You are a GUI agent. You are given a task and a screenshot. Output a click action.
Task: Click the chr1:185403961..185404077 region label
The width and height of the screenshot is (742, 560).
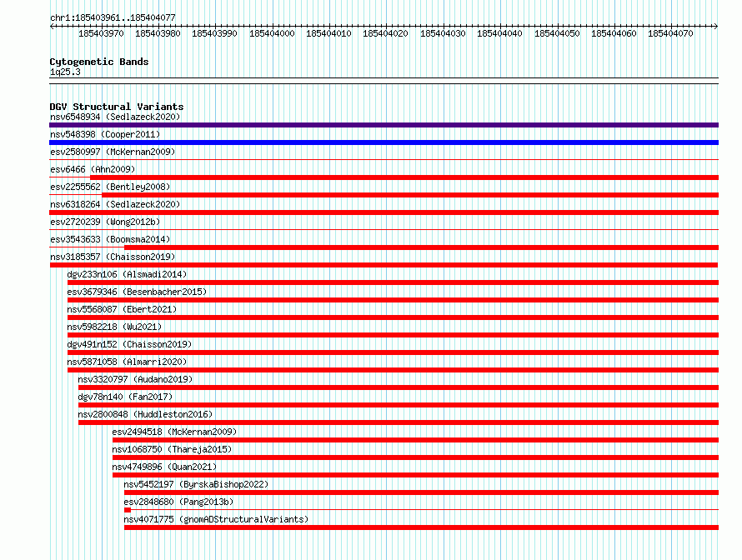113,17
